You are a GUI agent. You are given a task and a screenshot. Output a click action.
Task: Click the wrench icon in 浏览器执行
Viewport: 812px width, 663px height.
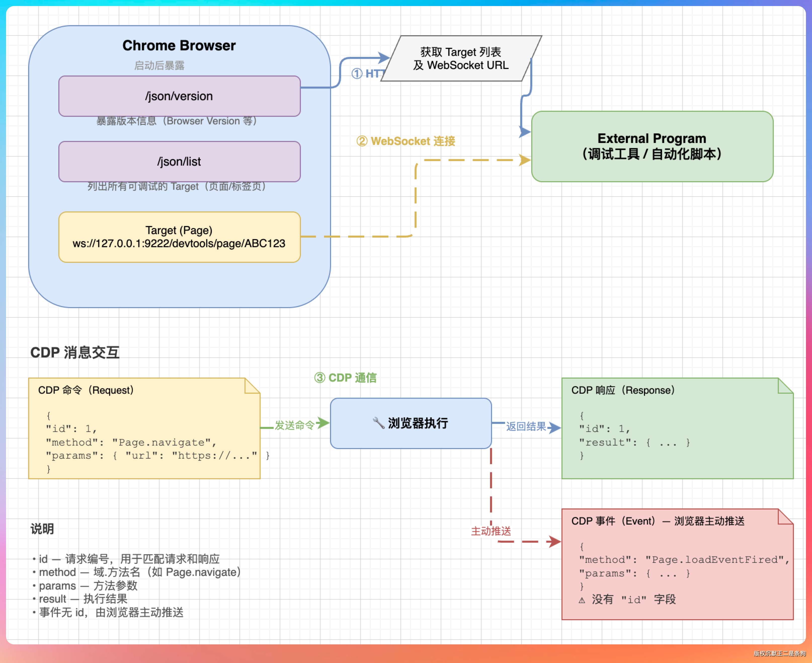379,423
